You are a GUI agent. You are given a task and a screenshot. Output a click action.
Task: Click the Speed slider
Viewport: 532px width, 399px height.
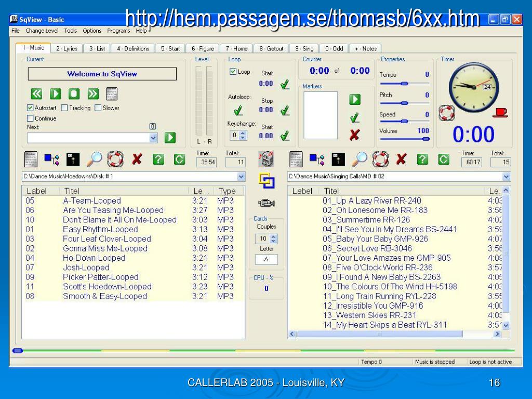click(x=404, y=121)
